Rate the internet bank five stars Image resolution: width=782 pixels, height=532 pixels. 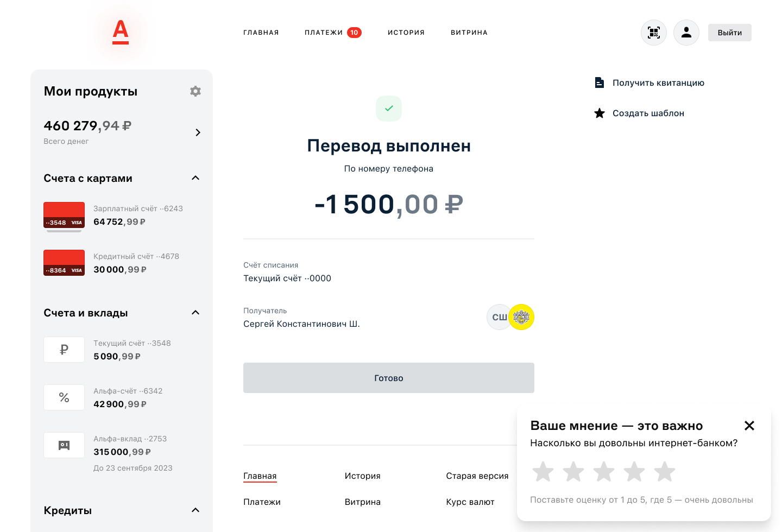coord(665,472)
